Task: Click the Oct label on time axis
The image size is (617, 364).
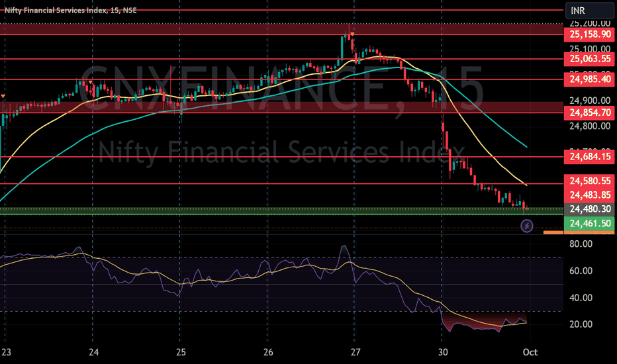Action: click(x=530, y=352)
